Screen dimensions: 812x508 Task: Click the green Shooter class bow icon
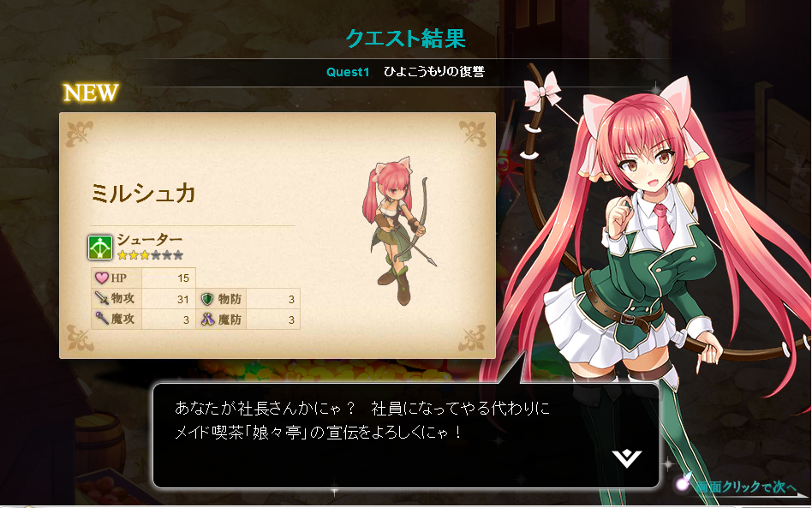(x=99, y=247)
